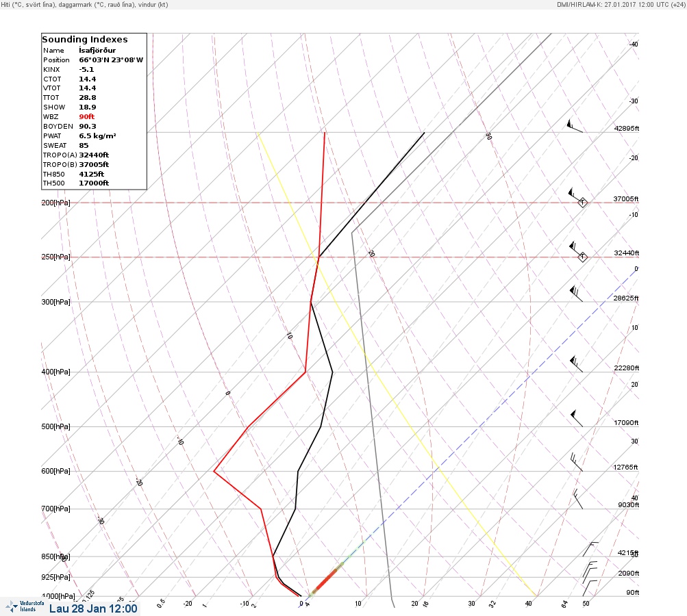687x616 pixels.
Task: Select the TH500 value 17000ft
Action: [x=94, y=183]
